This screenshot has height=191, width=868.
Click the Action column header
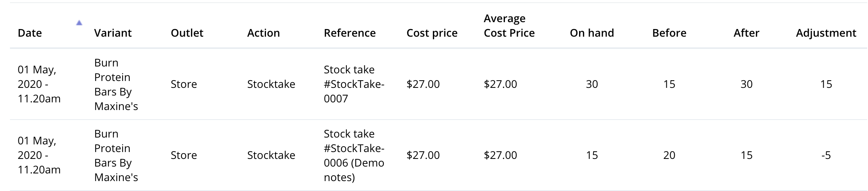click(263, 33)
